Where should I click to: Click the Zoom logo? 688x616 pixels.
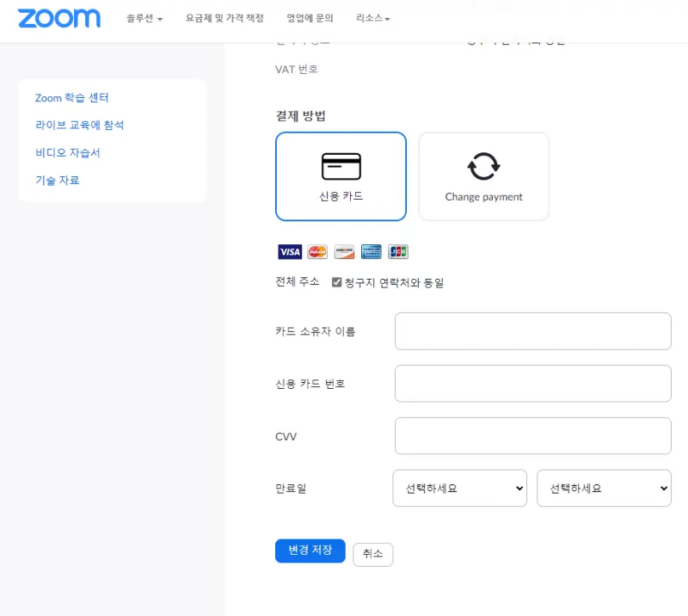coord(58,17)
